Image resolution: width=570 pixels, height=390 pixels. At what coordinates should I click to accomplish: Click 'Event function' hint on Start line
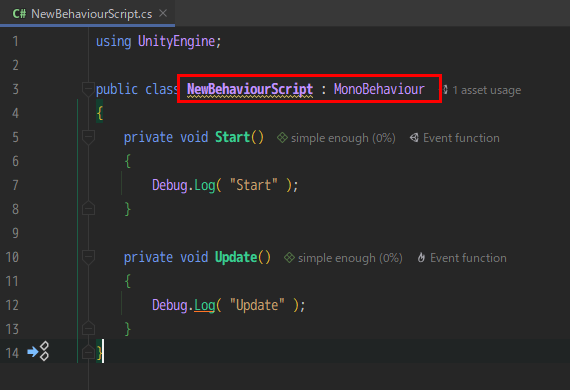coord(461,138)
